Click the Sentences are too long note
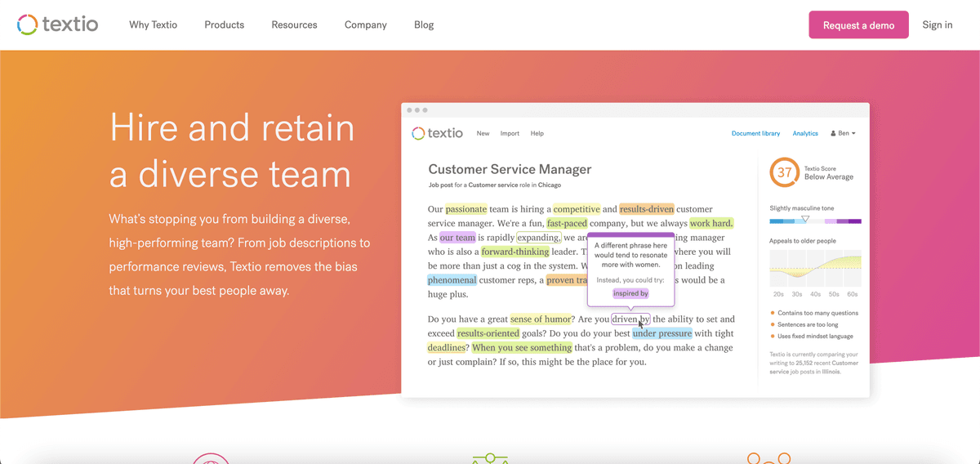 pyautogui.click(x=807, y=325)
